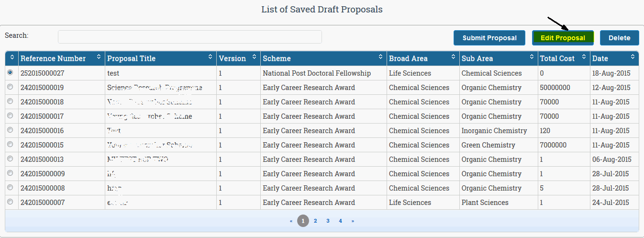This screenshot has height=238, width=644.
Task: Select radio button for proposal 242015000007
Action: (10, 202)
